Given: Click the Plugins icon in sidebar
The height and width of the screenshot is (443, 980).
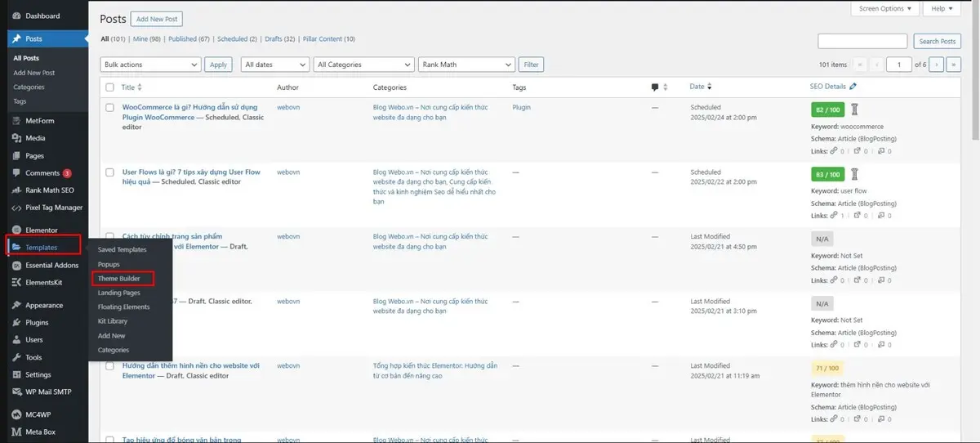Looking at the screenshot, I should tap(16, 323).
